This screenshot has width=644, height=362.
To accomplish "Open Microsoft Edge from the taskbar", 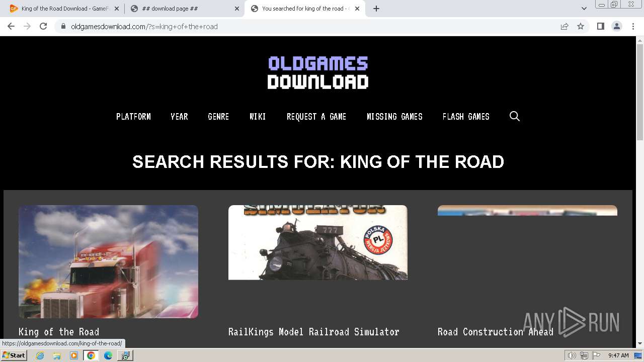I will coord(108,355).
